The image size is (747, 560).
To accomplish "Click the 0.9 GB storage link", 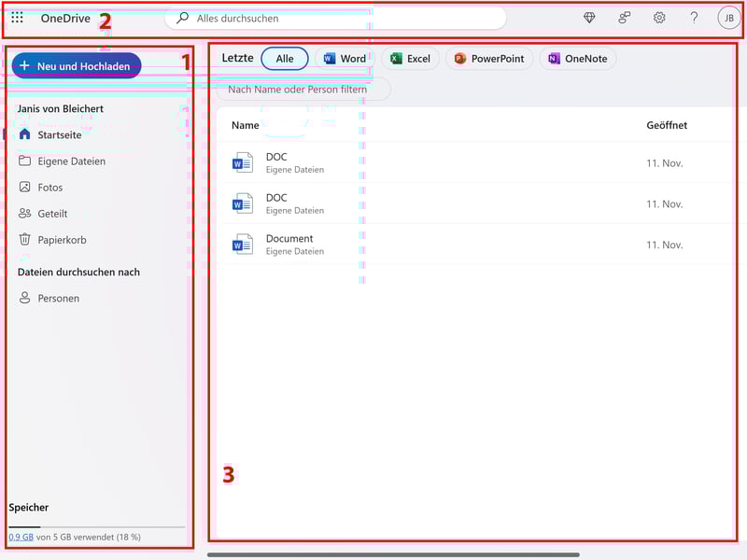I will (21, 537).
